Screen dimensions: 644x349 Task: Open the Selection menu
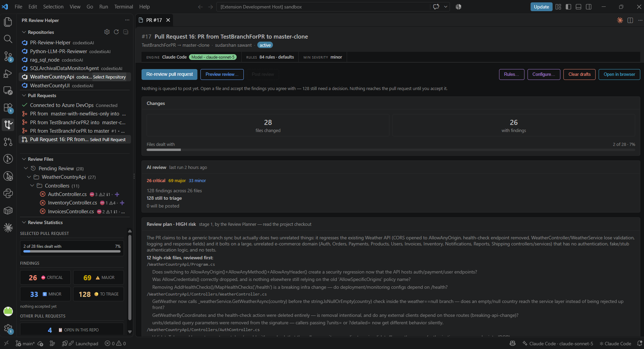[x=53, y=7]
